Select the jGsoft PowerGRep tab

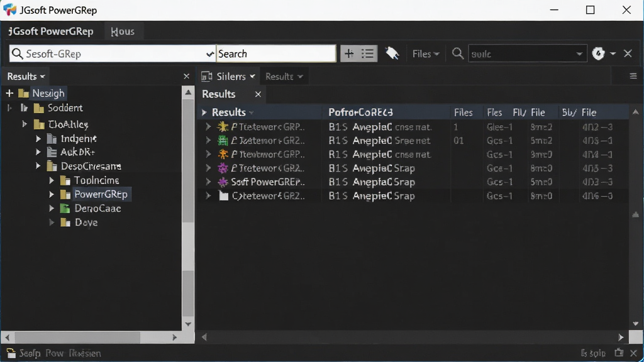(x=50, y=31)
